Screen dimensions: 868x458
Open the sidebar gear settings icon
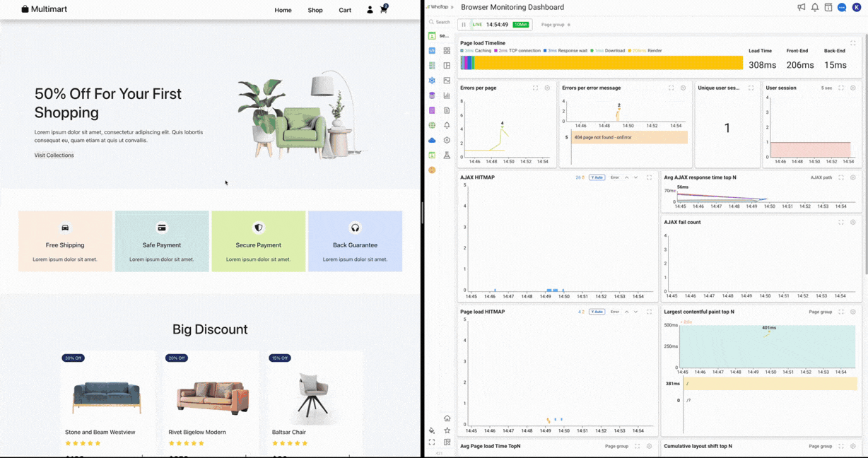click(447, 140)
